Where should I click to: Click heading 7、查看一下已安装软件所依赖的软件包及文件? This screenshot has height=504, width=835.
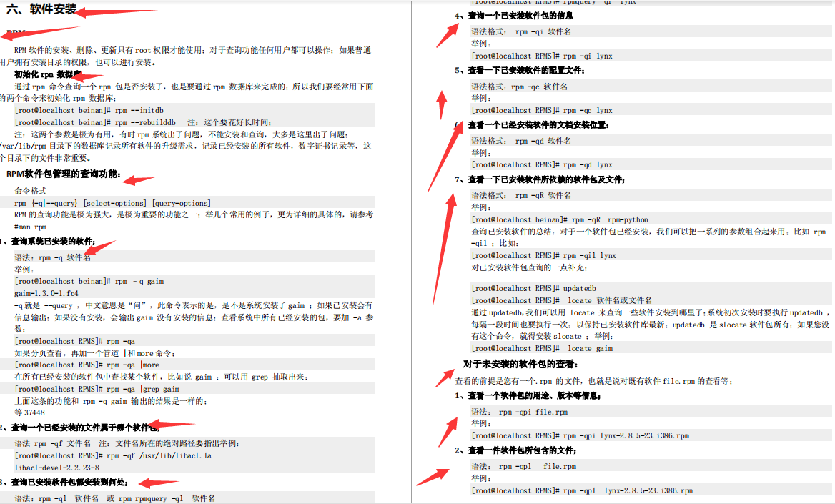pyautogui.click(x=540, y=179)
